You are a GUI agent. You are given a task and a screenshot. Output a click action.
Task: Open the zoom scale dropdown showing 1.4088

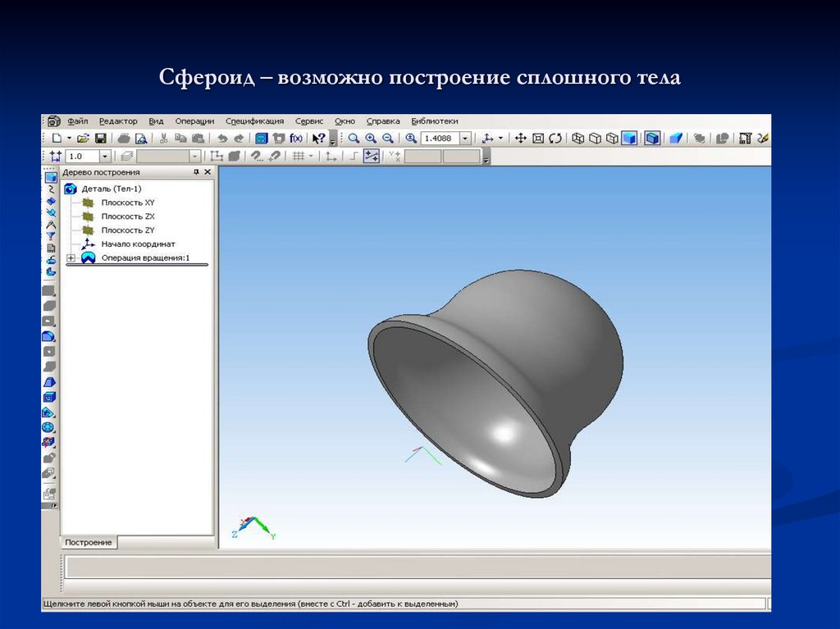(x=464, y=137)
